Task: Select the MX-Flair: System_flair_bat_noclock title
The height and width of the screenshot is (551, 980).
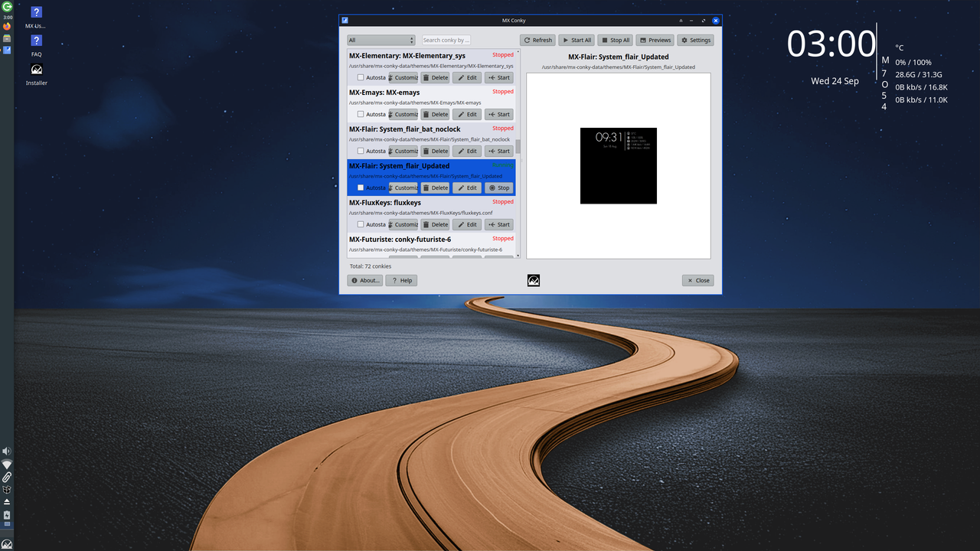Action: click(404, 129)
